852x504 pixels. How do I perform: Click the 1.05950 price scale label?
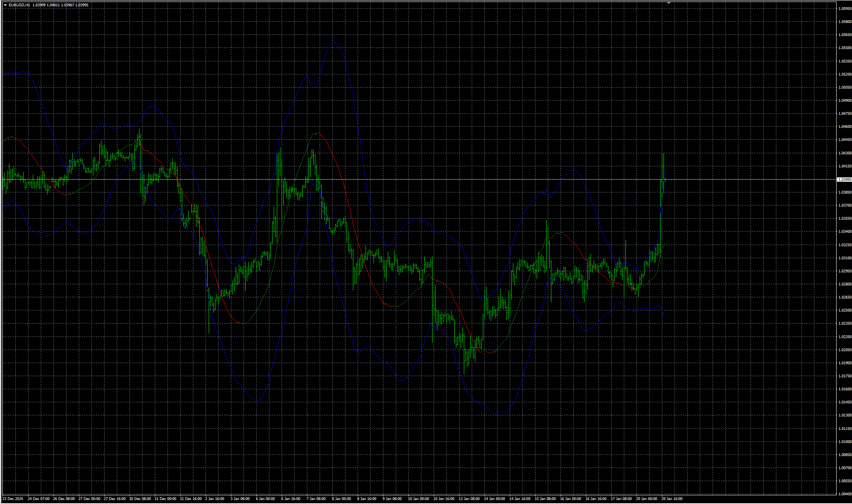click(845, 9)
